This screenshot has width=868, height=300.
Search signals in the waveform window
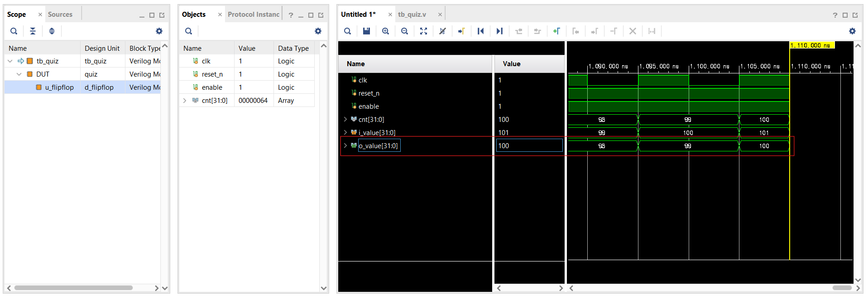pos(347,31)
